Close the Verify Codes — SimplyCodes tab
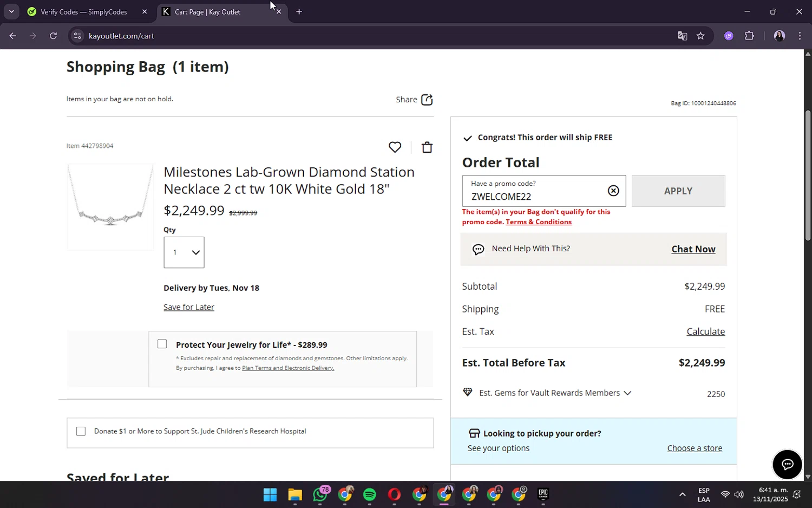Image resolution: width=812 pixels, height=508 pixels. tap(145, 11)
